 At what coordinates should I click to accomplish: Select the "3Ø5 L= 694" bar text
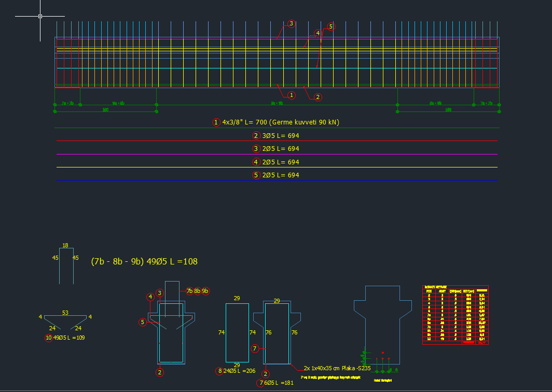[x=280, y=136]
